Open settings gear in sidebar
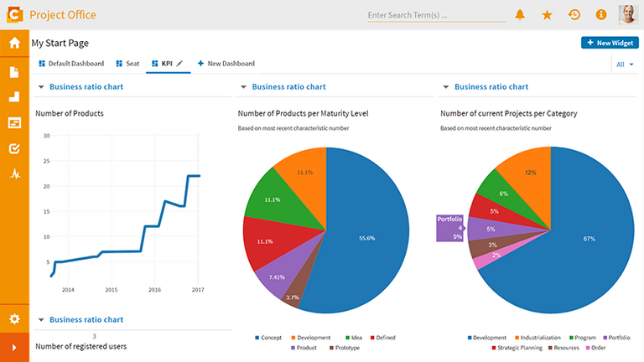 pyautogui.click(x=14, y=319)
